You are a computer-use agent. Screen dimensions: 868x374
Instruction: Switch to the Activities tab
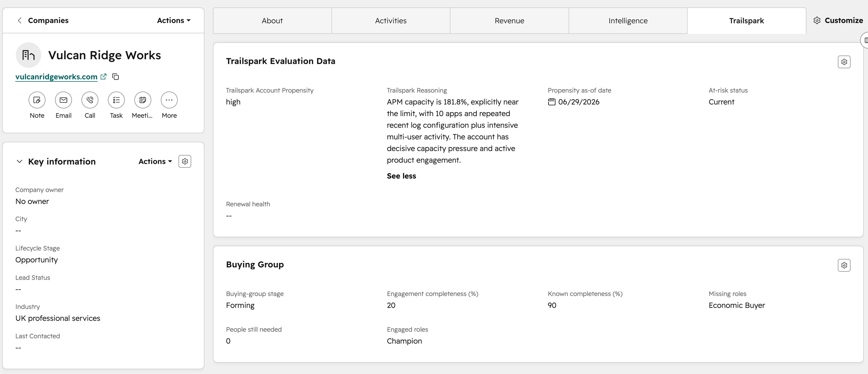(391, 21)
